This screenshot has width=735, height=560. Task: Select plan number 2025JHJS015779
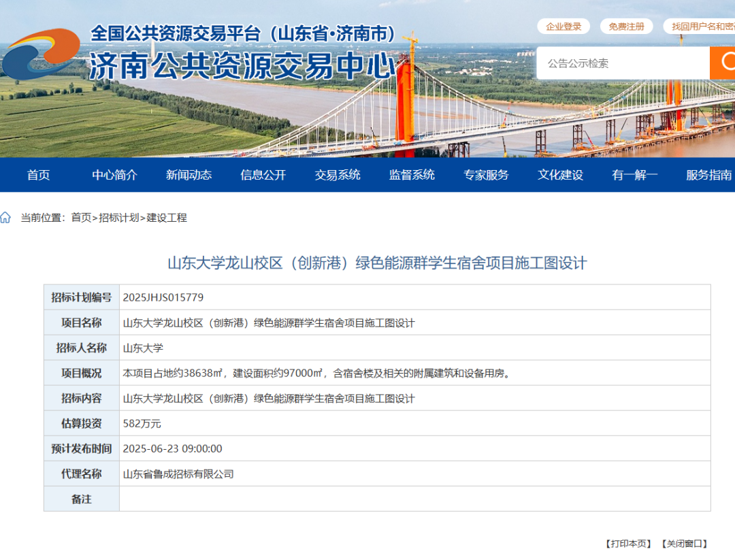[x=163, y=297]
